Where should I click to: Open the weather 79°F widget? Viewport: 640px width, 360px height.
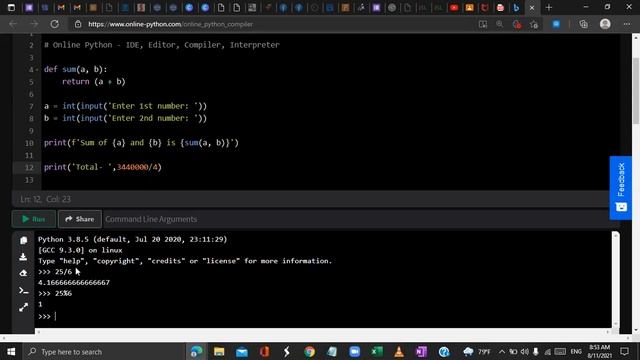pyautogui.click(x=477, y=351)
